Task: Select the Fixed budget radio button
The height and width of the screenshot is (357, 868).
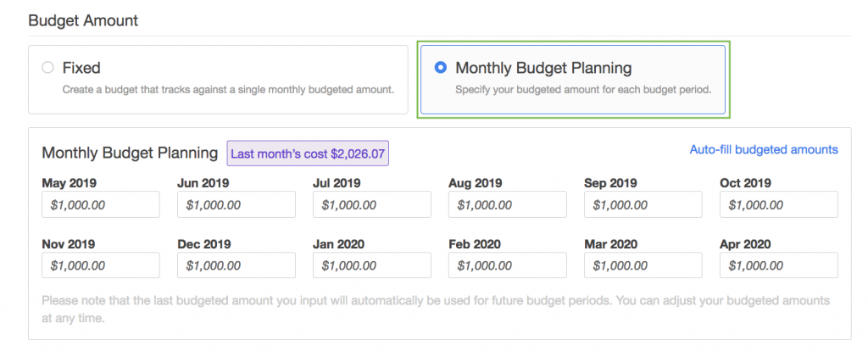Action: click(x=48, y=68)
